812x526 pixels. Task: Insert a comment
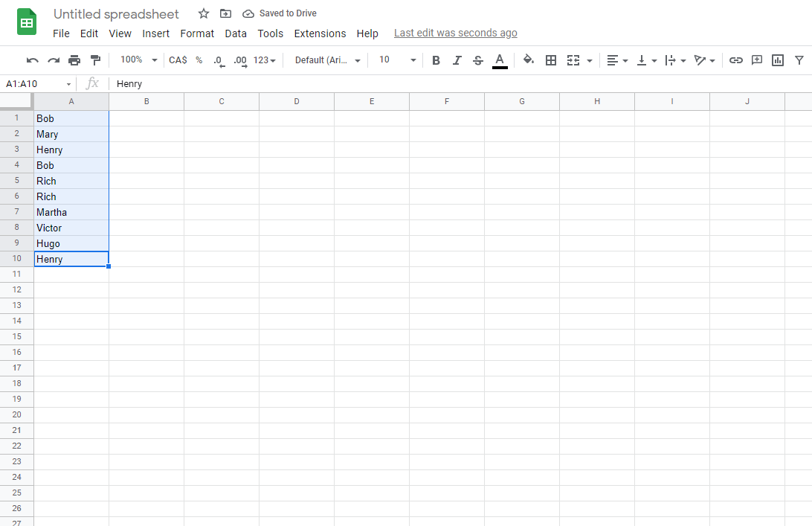coord(756,60)
